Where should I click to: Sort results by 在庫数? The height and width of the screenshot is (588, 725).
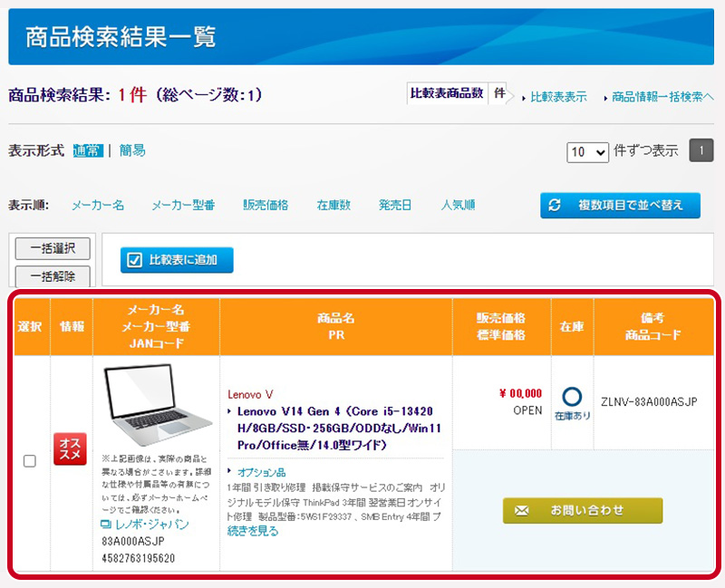333,206
